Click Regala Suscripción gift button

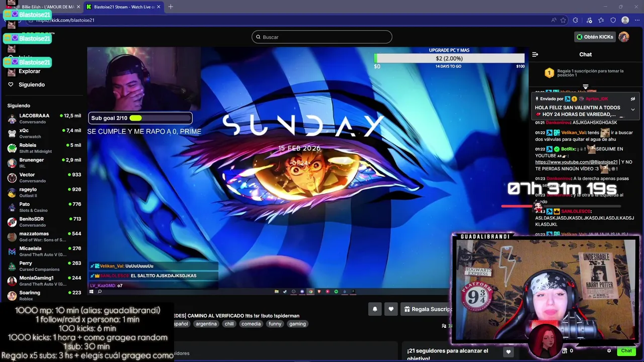click(x=428, y=309)
